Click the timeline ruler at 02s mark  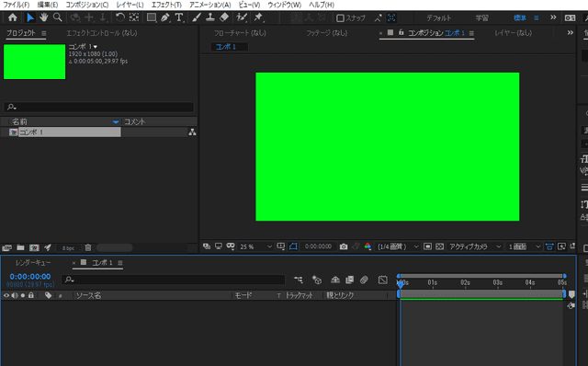(466, 282)
